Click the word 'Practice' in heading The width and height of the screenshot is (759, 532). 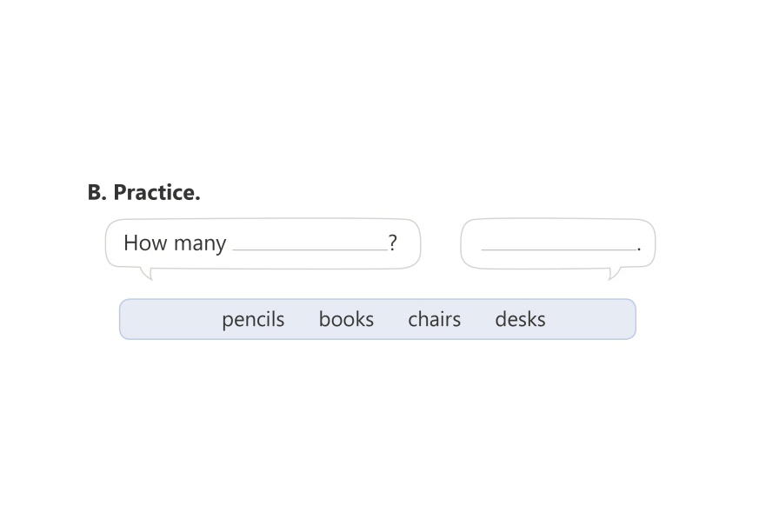pos(156,193)
